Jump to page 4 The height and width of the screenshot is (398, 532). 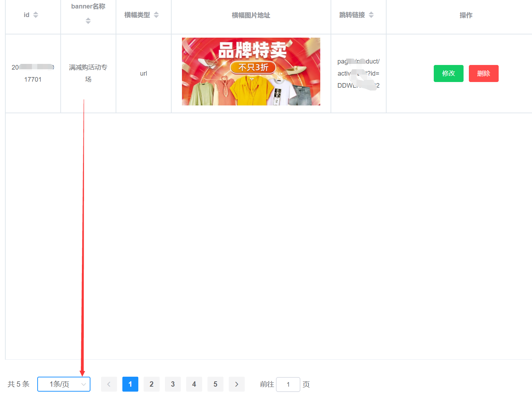pos(194,384)
